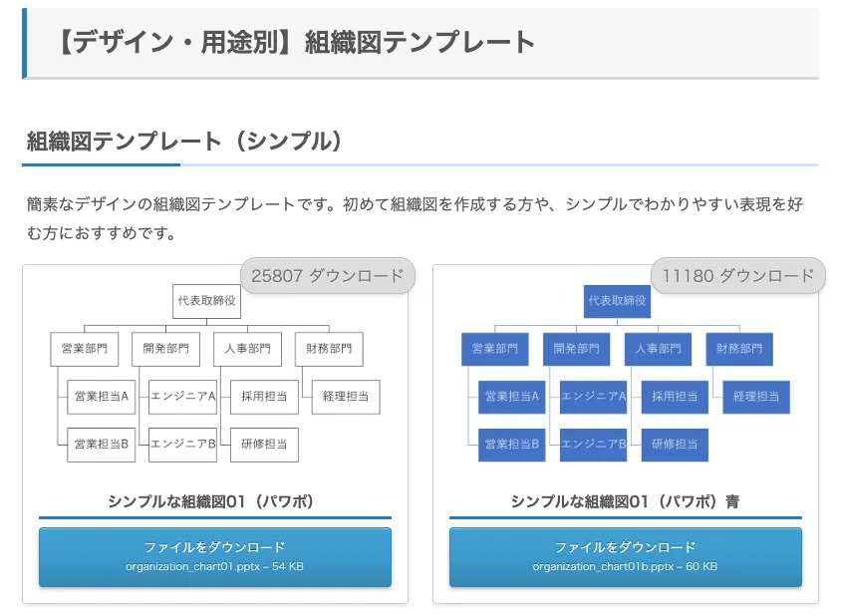Viewport: 842px width, 616px height.
Task: Select the title シンプルな組織図01（パワポ）青
Action: (x=625, y=501)
